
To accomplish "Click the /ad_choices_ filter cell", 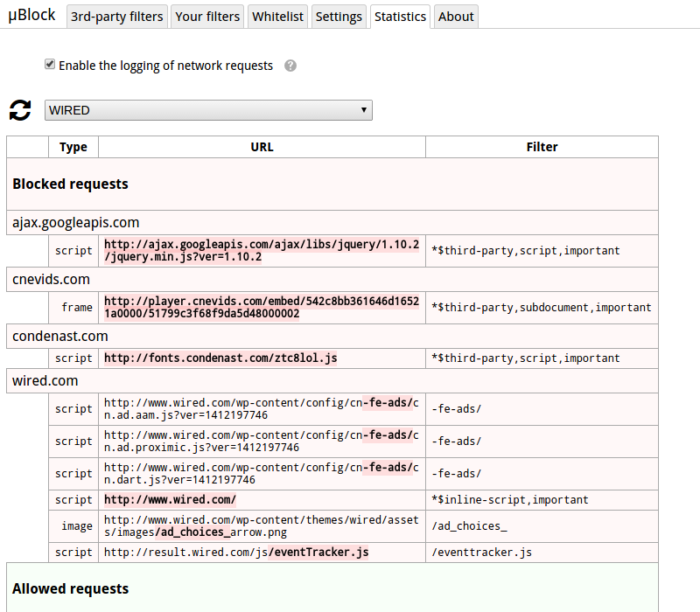I will point(542,526).
